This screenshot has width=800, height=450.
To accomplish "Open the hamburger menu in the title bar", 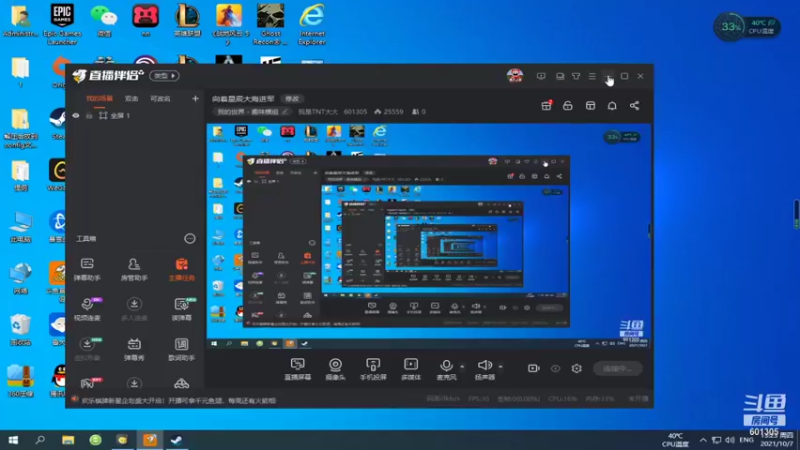I will coord(592,76).
